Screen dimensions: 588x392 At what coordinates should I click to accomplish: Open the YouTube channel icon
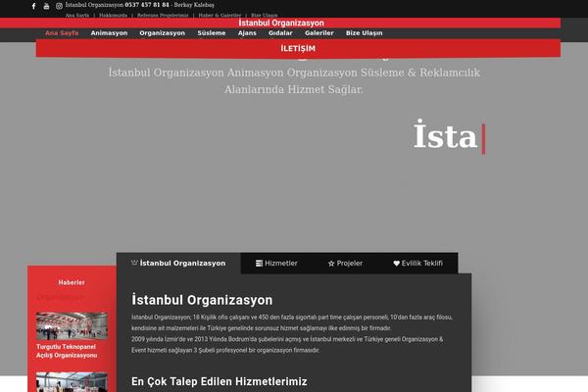46,6
